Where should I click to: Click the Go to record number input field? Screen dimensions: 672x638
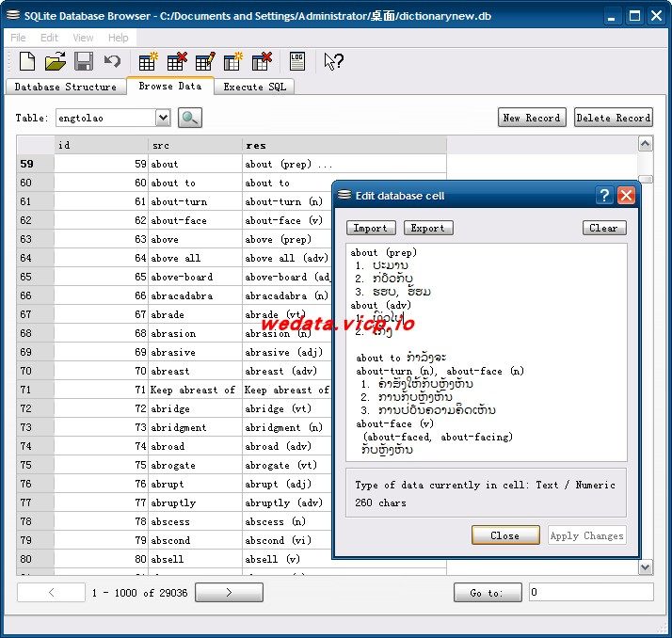coord(591,592)
